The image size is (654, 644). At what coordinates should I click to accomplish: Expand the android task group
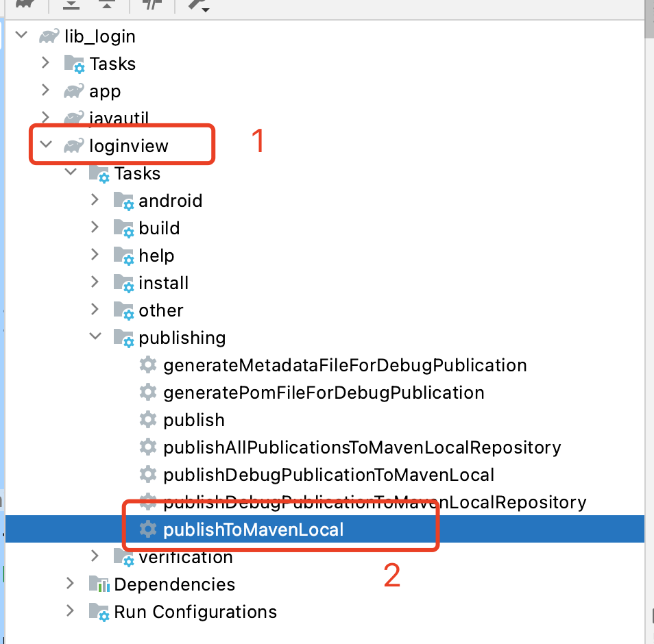[95, 199]
